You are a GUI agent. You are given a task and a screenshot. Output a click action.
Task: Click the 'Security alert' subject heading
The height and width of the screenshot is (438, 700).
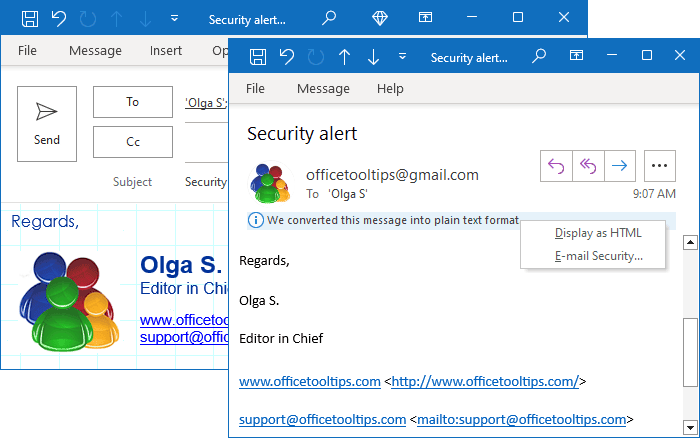[x=302, y=133]
